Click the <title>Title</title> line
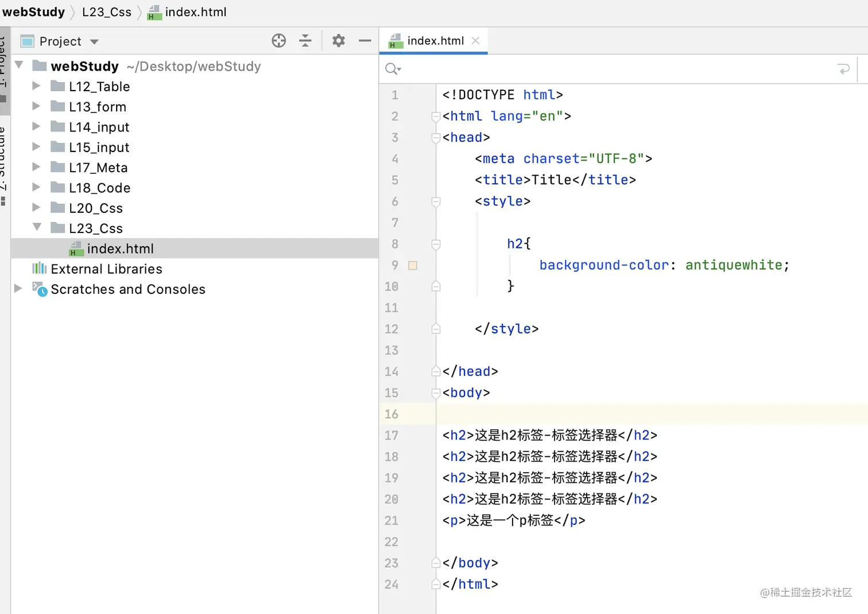The height and width of the screenshot is (614, 868). click(x=555, y=180)
